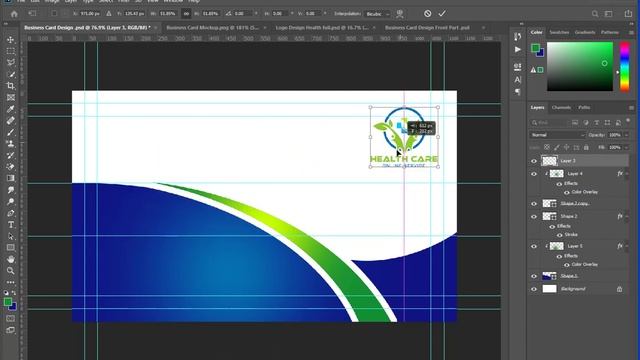Click the color field in Color panel
This screenshot has width=640, height=360.
(x=580, y=66)
